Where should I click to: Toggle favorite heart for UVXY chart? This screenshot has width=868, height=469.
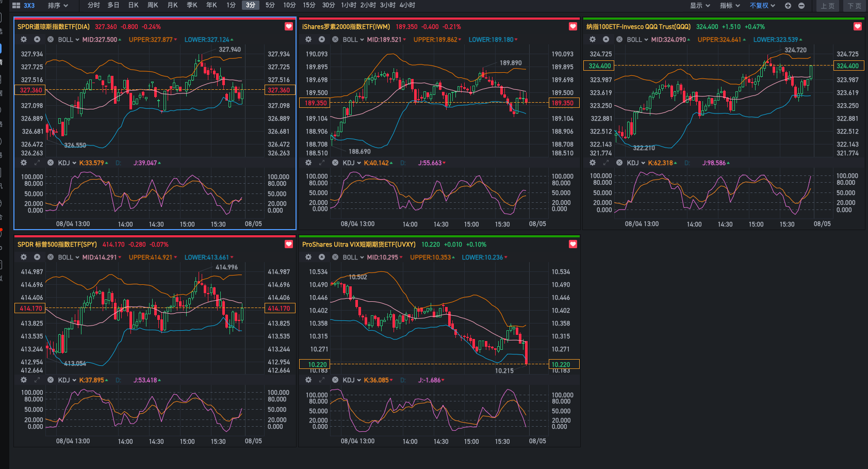click(x=573, y=245)
